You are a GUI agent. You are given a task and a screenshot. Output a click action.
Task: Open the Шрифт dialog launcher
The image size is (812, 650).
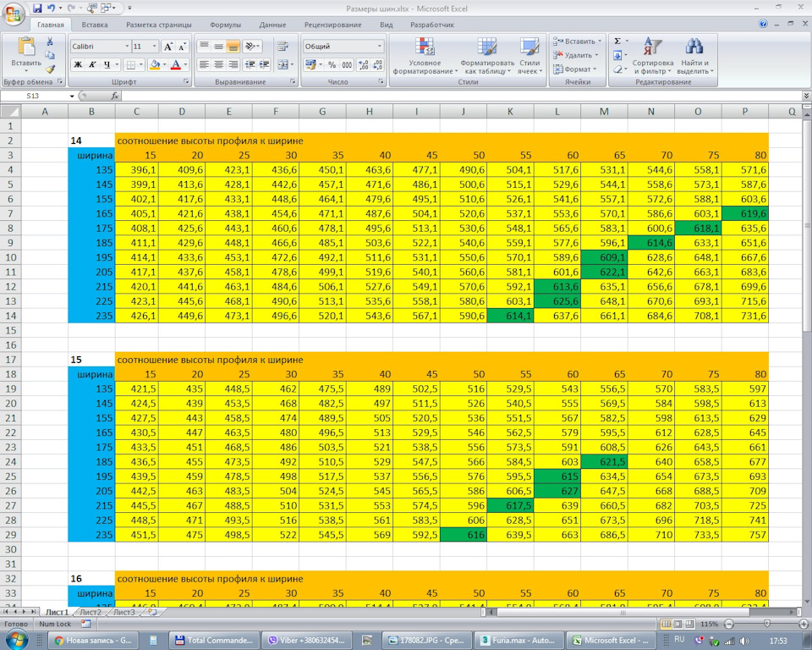(186, 82)
